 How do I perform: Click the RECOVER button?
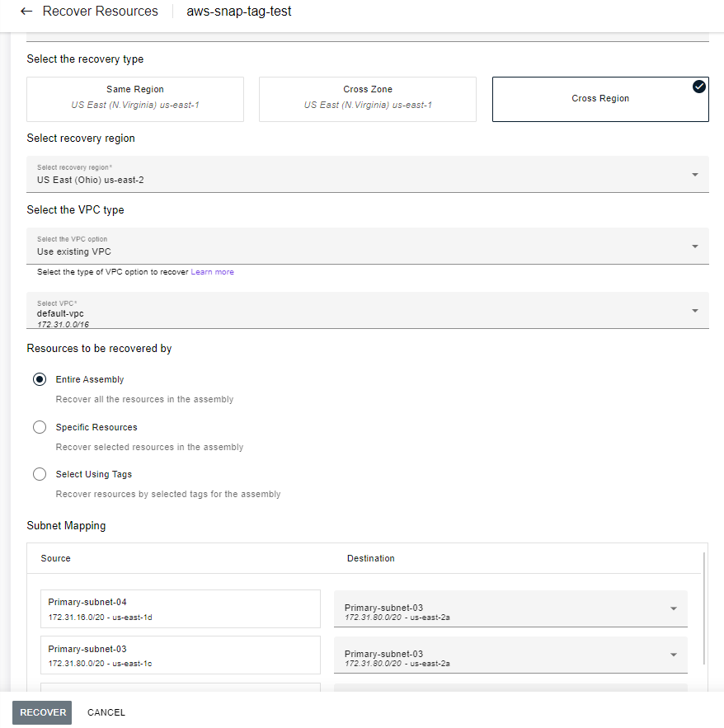tap(41, 712)
